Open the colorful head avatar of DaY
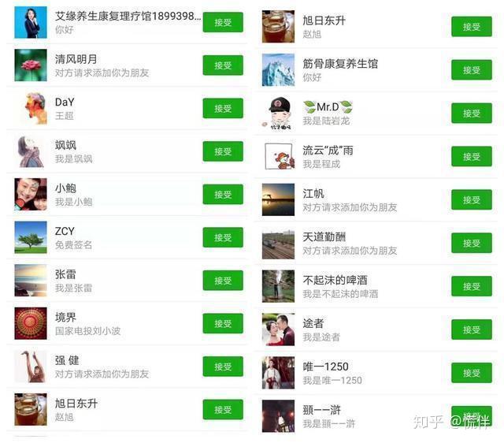504x443 pixels. pyautogui.click(x=31, y=109)
